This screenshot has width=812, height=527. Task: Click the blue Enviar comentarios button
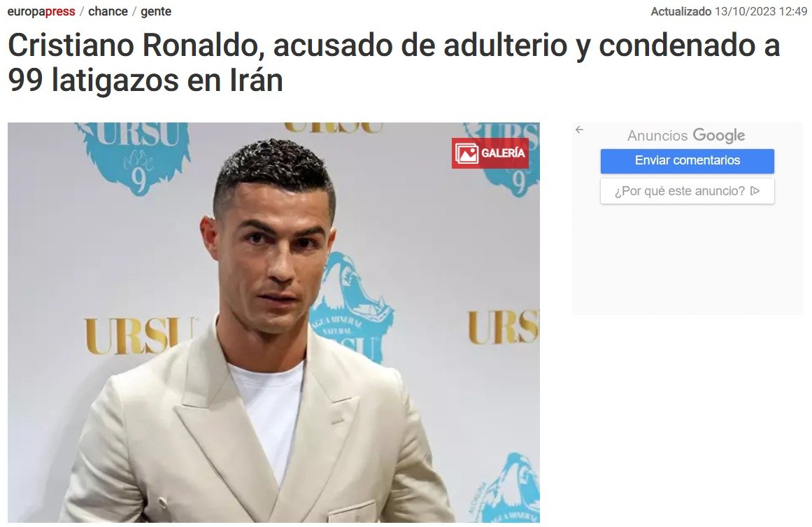pos(688,161)
